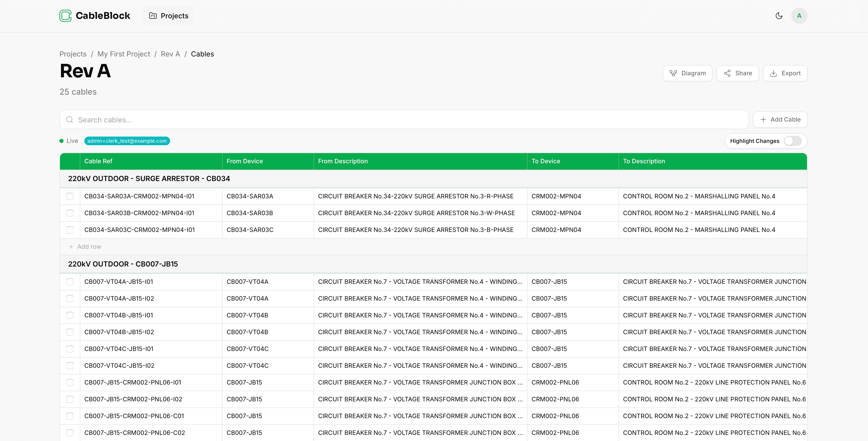
Task: Select the checkbox for CB007-JB15-CRM002-PNL06-C01
Action: point(70,416)
